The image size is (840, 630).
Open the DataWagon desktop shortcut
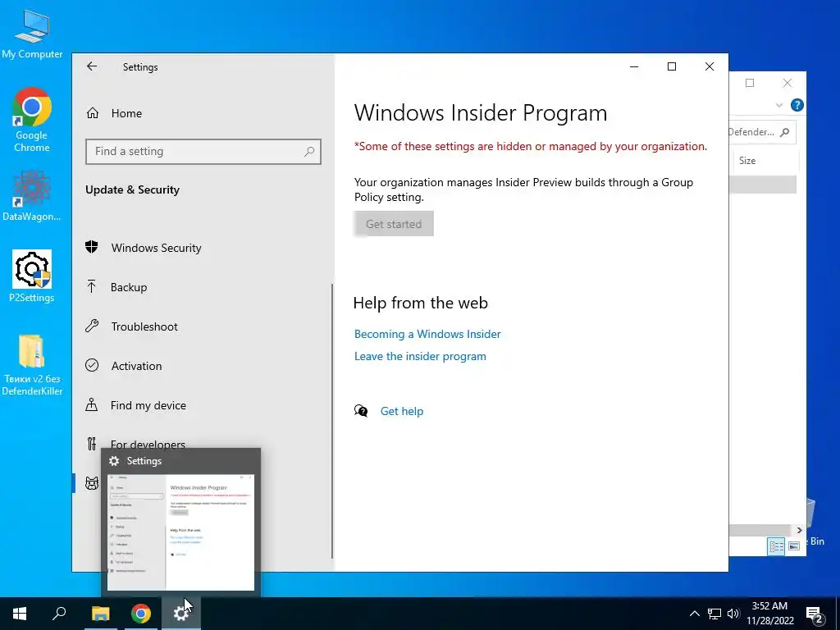32,195
